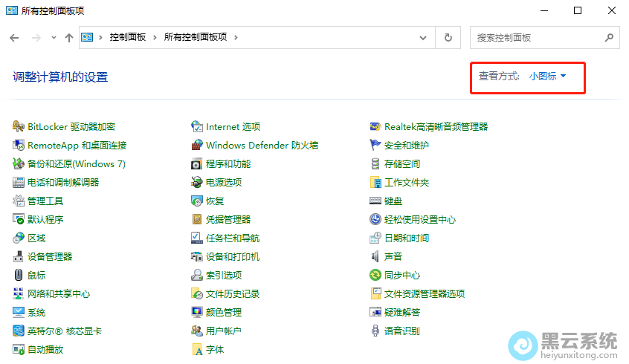Image resolution: width=629 pixels, height=364 pixels.
Task: Open the 管理工具 gear icon
Action: coord(18,201)
